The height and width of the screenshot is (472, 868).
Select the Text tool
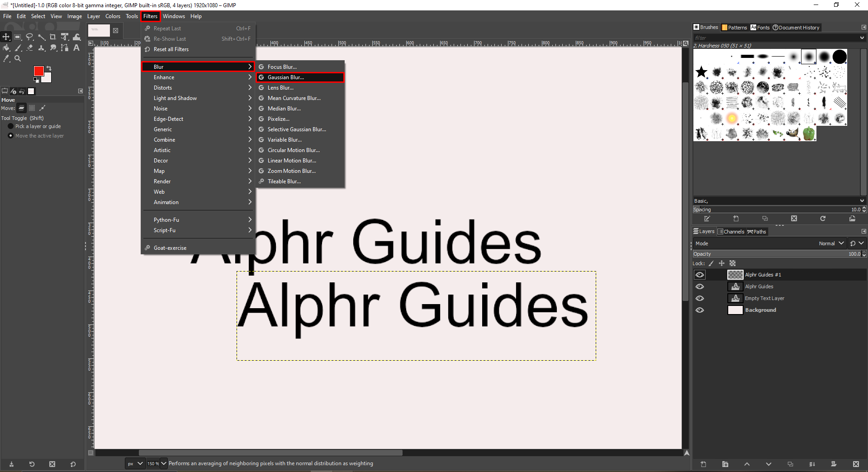click(76, 48)
